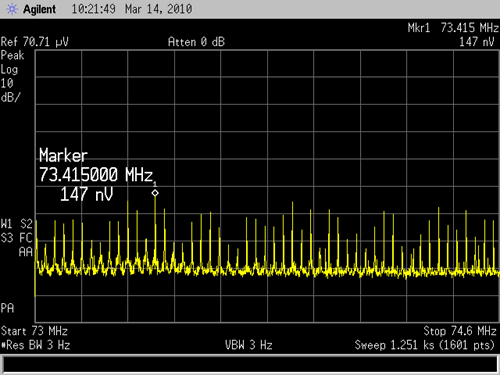Click the large 147 nV amplitude readout

pyautogui.click(x=87, y=194)
